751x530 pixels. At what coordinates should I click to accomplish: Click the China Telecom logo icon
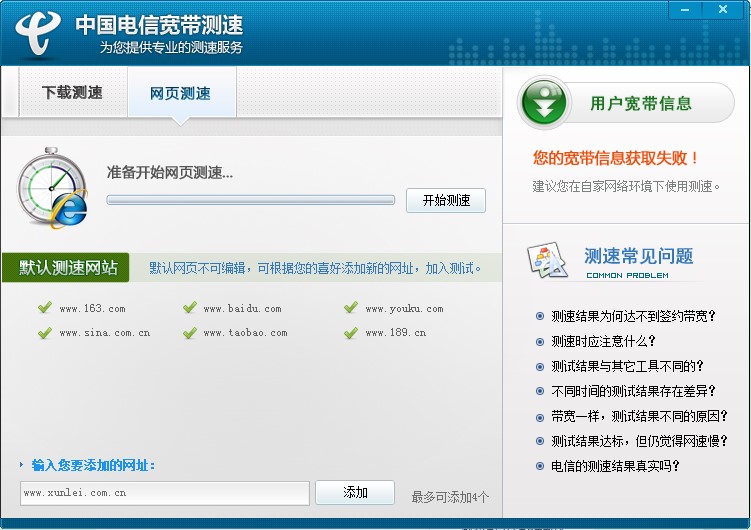[38, 33]
